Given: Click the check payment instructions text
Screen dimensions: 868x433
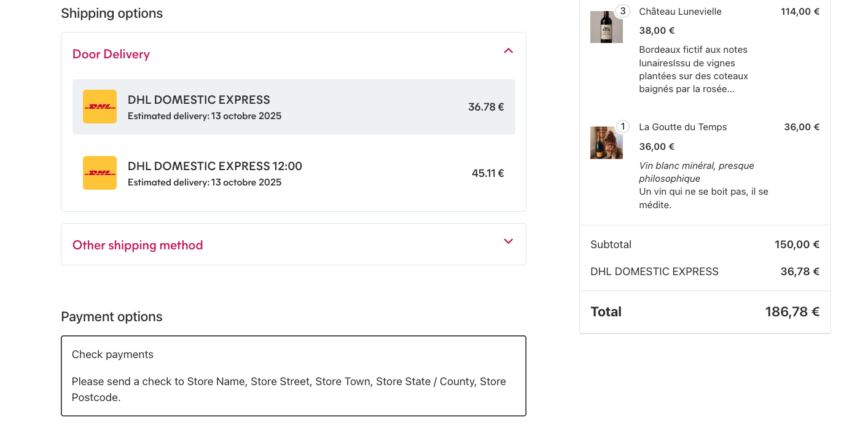Looking at the screenshot, I should pyautogui.click(x=289, y=389).
